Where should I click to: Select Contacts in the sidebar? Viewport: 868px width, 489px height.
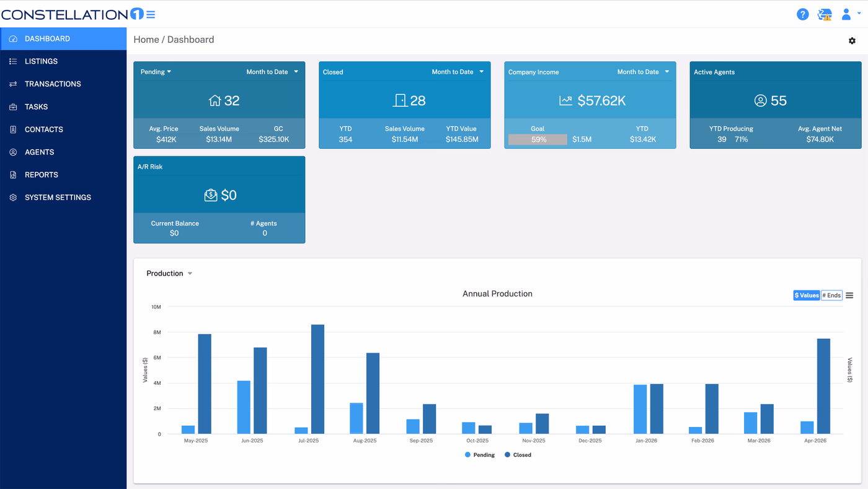point(63,130)
